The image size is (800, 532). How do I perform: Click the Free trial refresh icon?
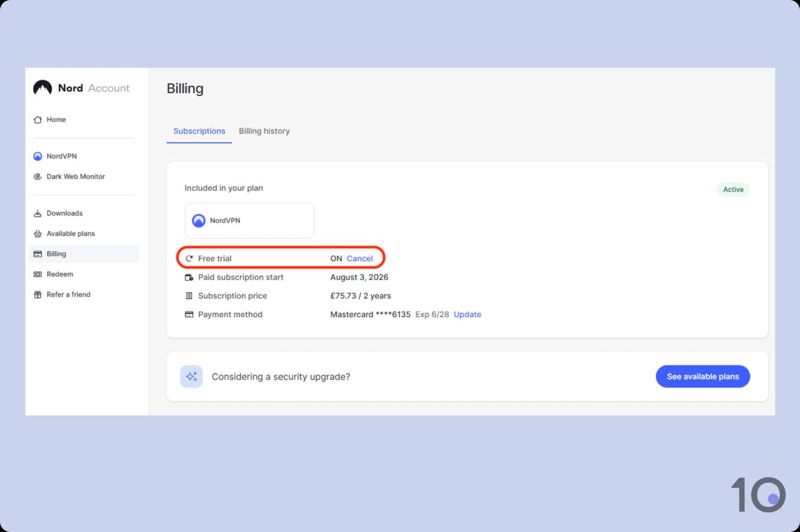pyautogui.click(x=189, y=259)
